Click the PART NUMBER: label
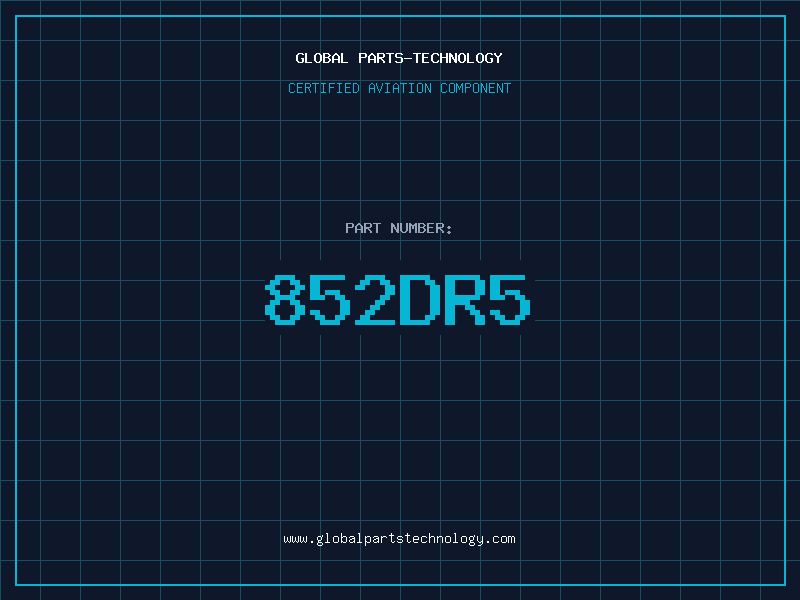This screenshot has width=800, height=600. pos(398,228)
